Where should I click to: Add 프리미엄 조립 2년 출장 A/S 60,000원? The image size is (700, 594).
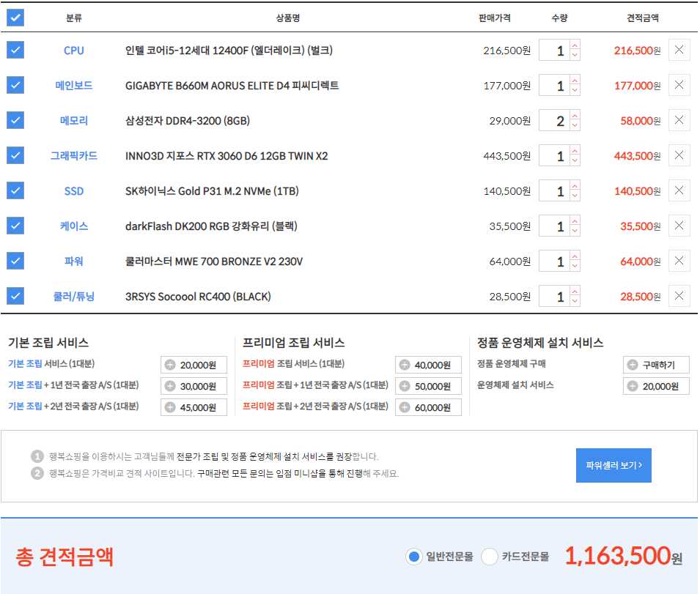tap(428, 407)
